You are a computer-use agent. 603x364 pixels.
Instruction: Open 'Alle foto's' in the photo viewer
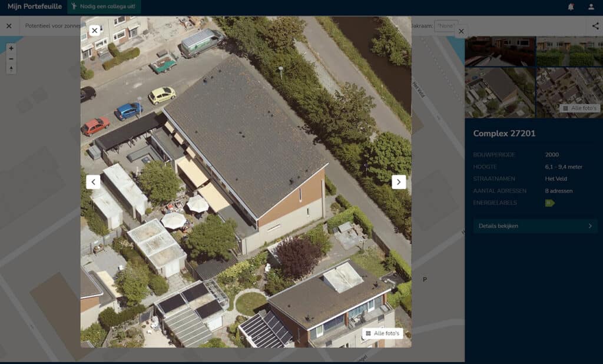click(382, 333)
